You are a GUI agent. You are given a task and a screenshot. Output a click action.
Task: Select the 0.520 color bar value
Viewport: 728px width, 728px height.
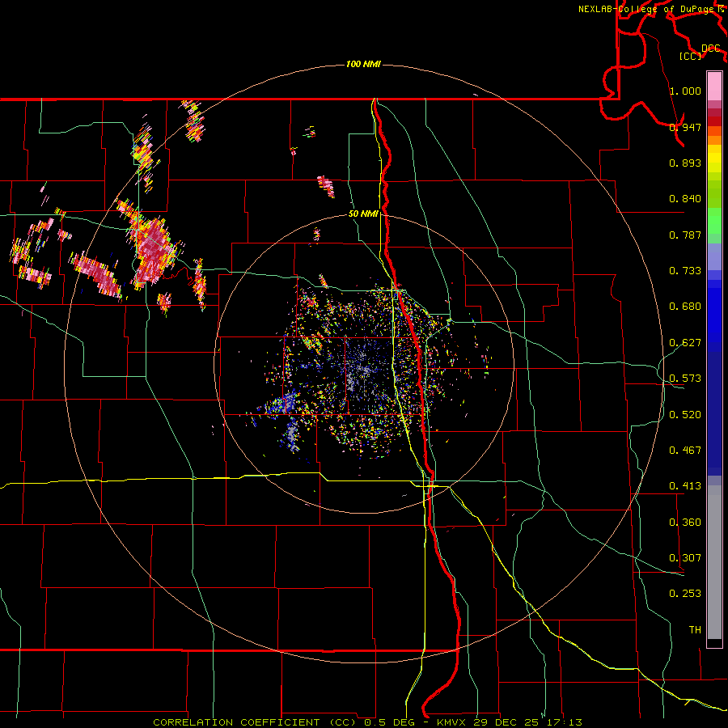[x=685, y=415]
